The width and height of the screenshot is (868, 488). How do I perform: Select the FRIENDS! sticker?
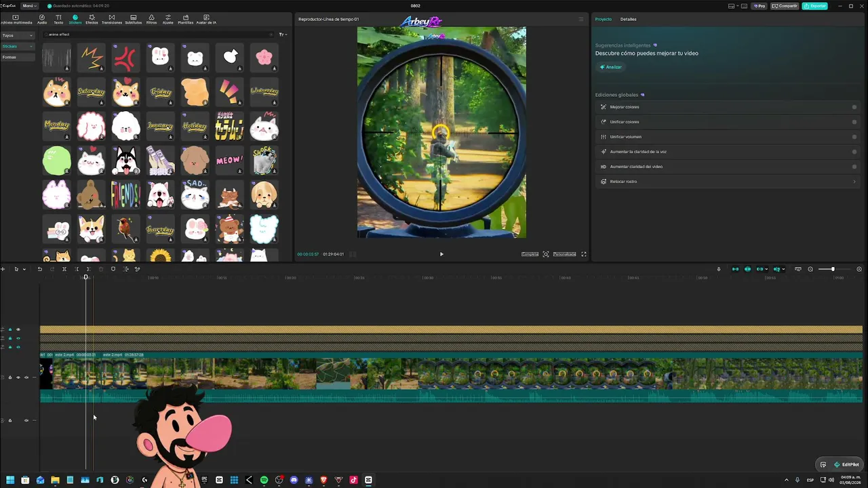tap(125, 195)
